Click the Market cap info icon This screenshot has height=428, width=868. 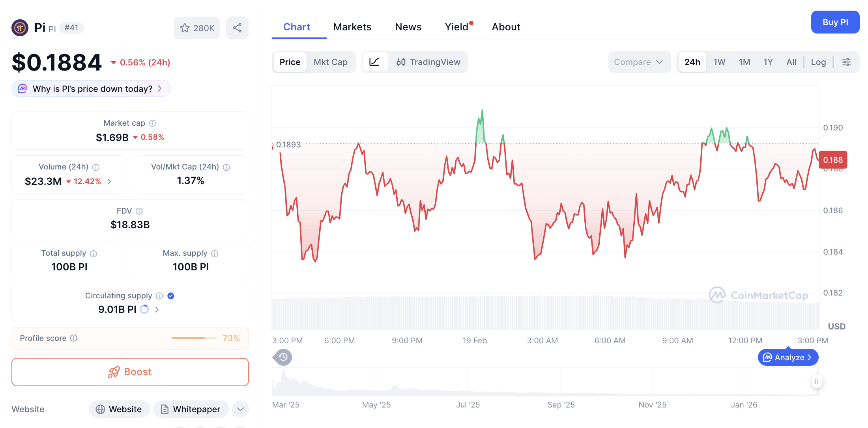pyautogui.click(x=153, y=123)
